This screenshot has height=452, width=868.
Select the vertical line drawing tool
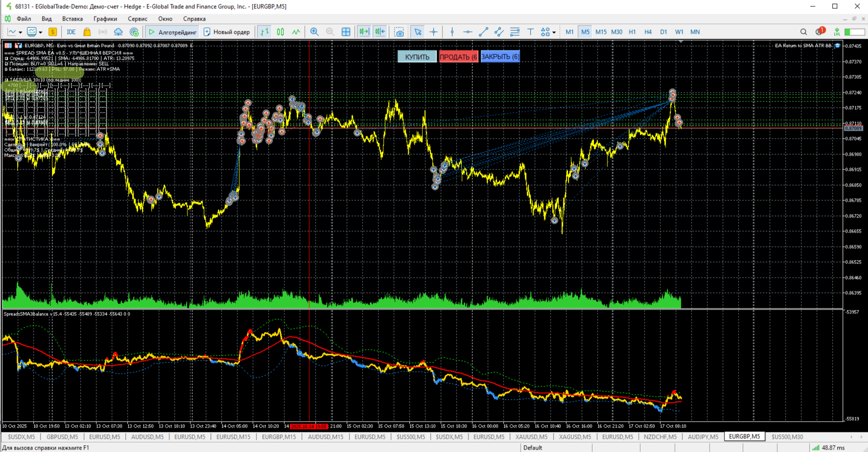click(x=452, y=32)
